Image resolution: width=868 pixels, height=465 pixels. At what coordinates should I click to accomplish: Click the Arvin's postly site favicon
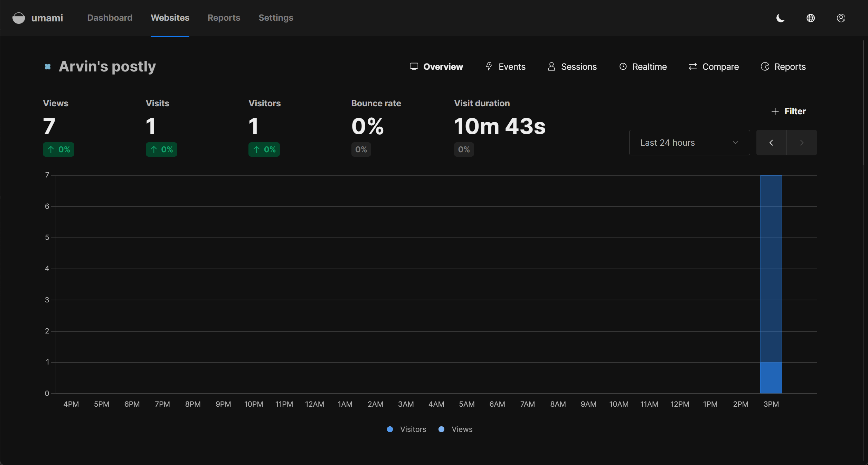(48, 67)
